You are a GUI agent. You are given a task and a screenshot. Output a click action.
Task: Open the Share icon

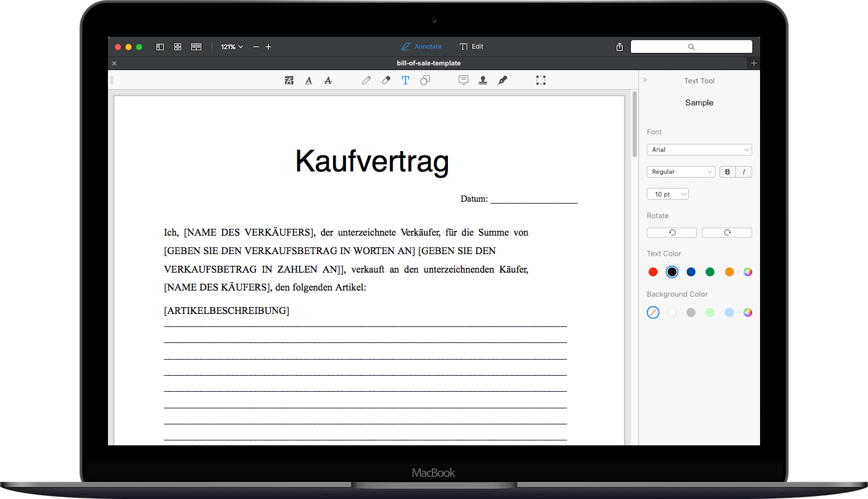tap(619, 47)
